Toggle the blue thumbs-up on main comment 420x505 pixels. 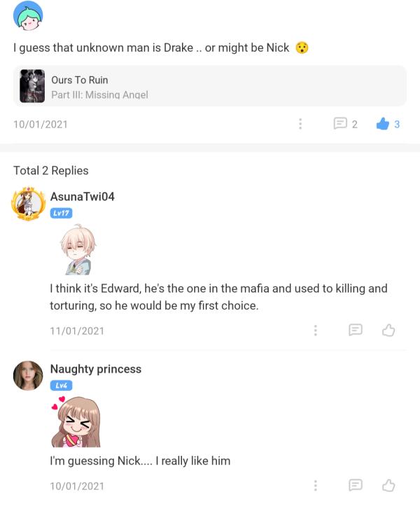coord(382,124)
